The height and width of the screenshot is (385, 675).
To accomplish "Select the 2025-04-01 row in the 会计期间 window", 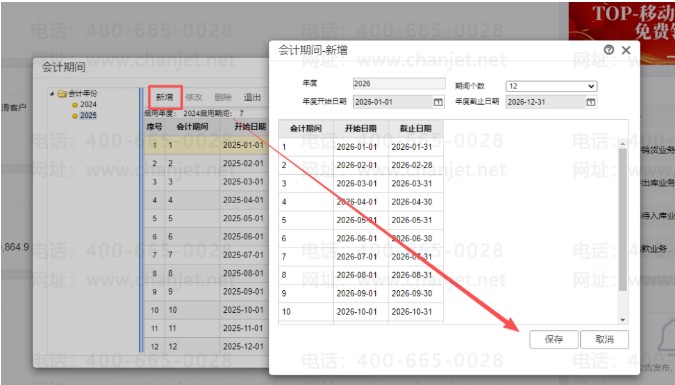I will [x=207, y=200].
